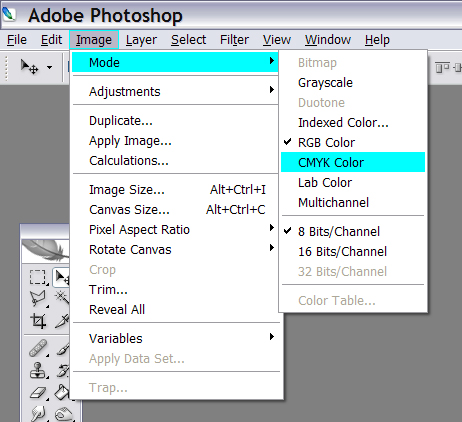Screen dimensions: 462x422
Task: Click the disabled Crop menu entry
Action: coord(175,269)
